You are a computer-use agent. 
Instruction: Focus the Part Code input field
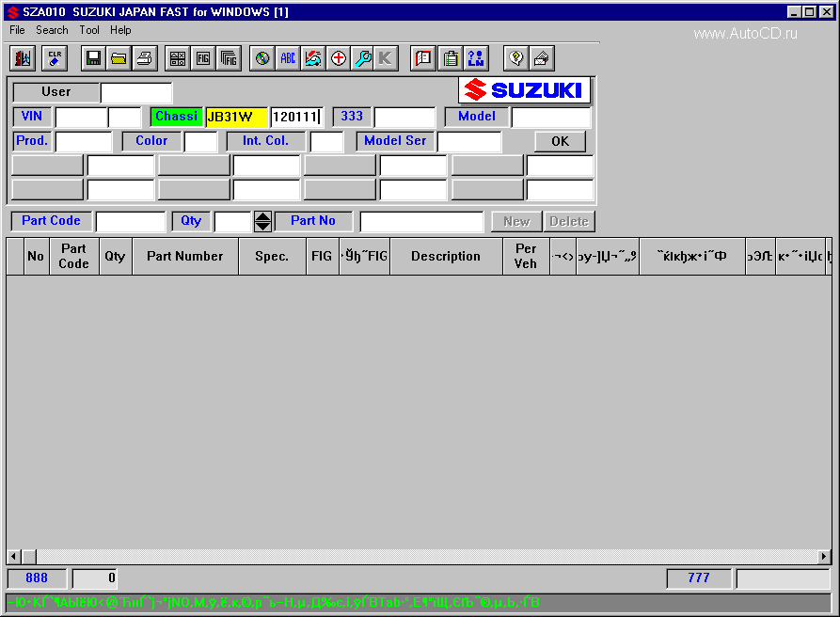131,221
